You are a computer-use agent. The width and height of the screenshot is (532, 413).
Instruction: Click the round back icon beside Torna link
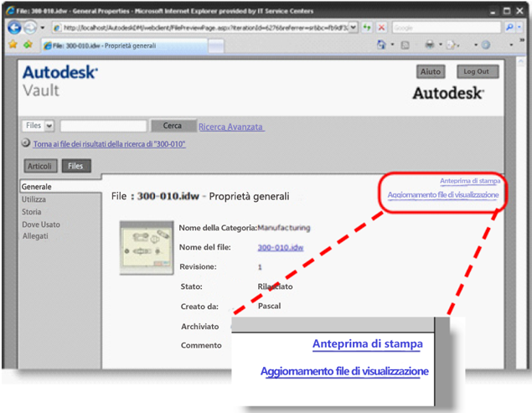tap(26, 143)
